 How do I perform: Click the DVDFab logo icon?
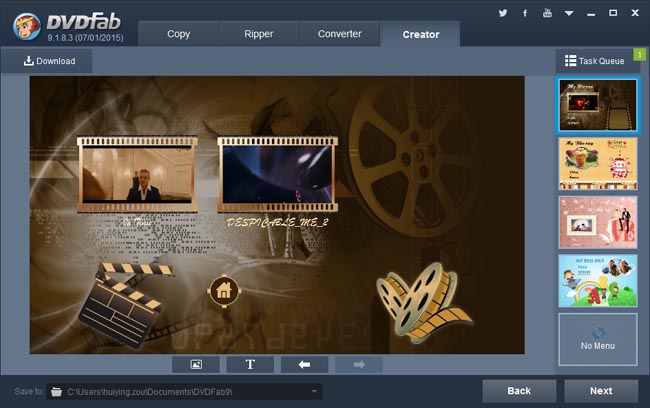coord(27,25)
